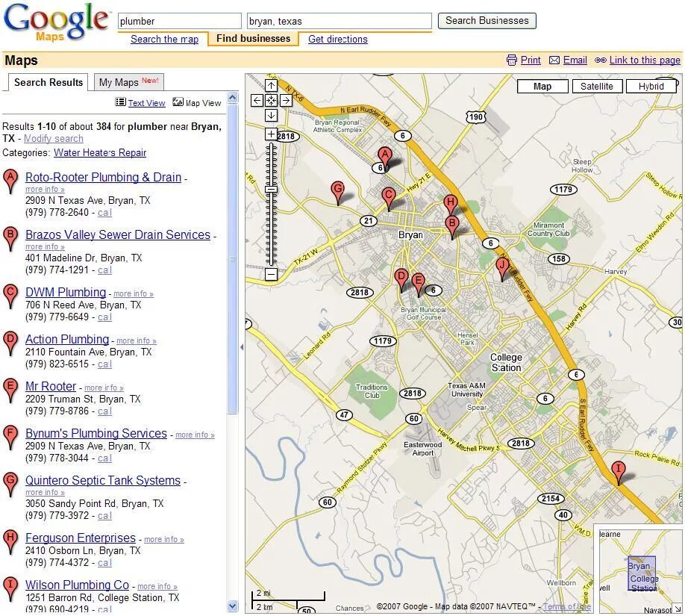685x616 pixels.
Task: Click the list marker D beside Action Plumbing
Action: click(x=10, y=343)
